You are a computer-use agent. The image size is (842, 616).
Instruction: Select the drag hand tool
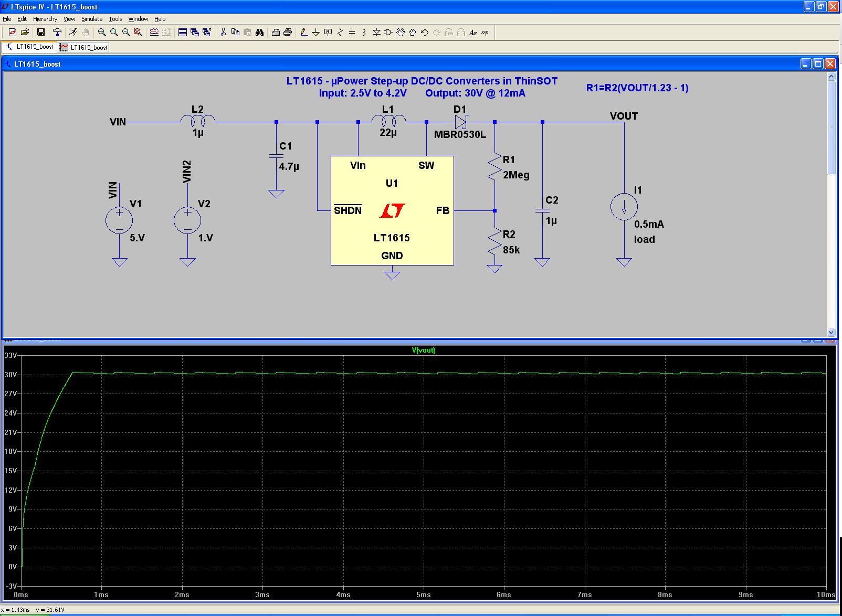click(x=413, y=33)
